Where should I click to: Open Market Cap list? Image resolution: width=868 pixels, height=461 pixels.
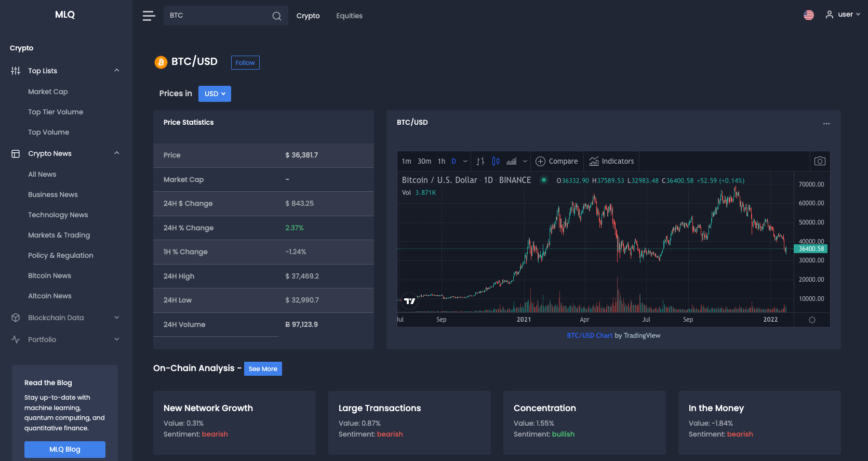pos(48,91)
